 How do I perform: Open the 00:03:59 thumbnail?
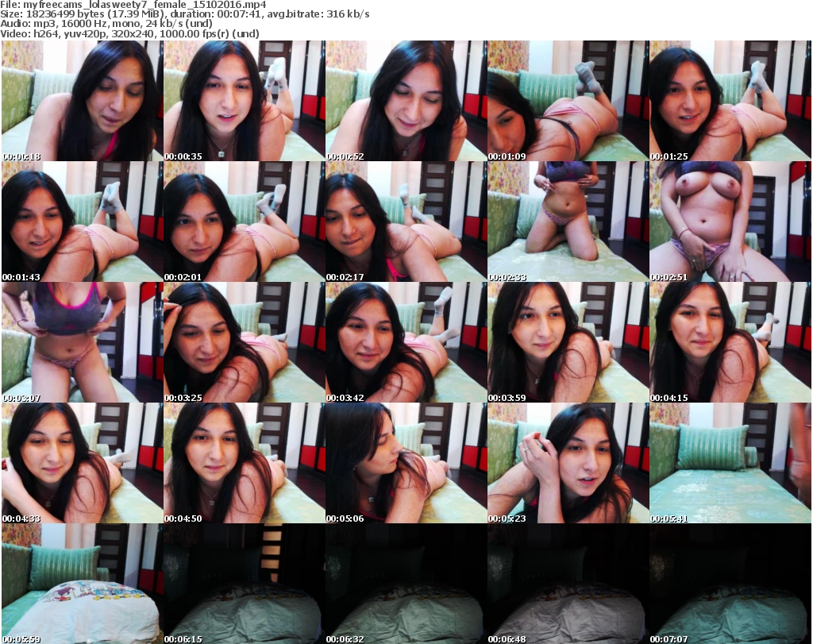click(567, 342)
